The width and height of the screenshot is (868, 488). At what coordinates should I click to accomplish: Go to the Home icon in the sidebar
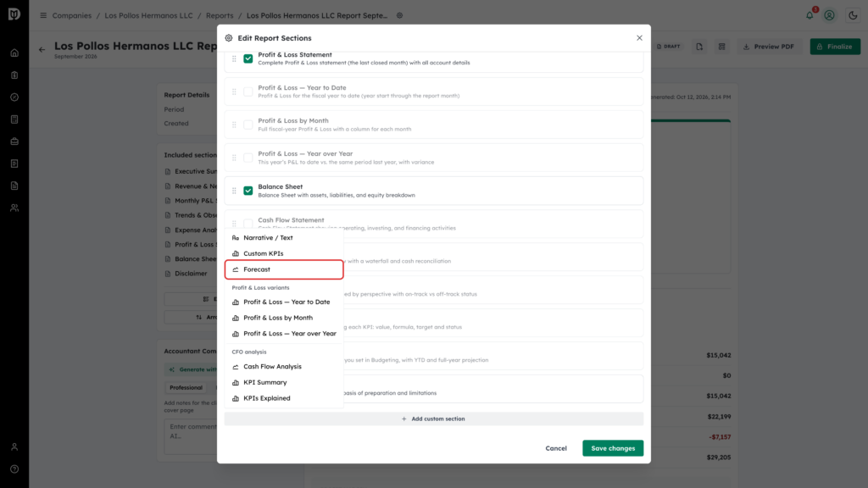tap(14, 53)
